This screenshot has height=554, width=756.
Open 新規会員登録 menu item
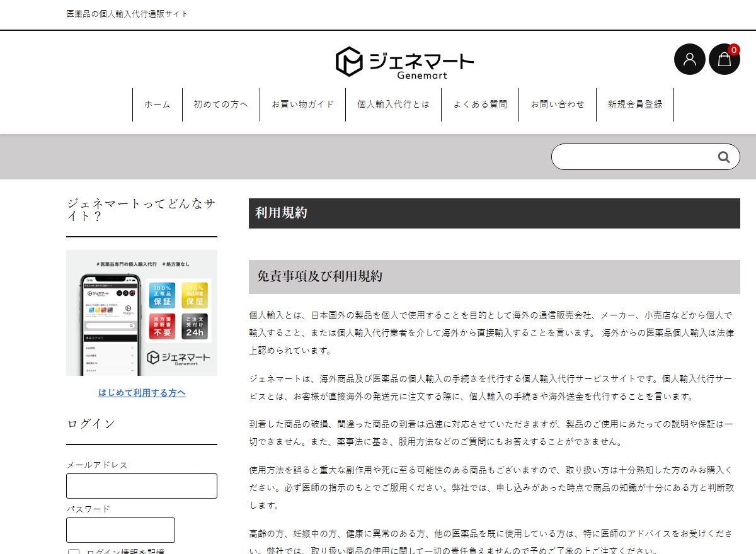pos(635,105)
